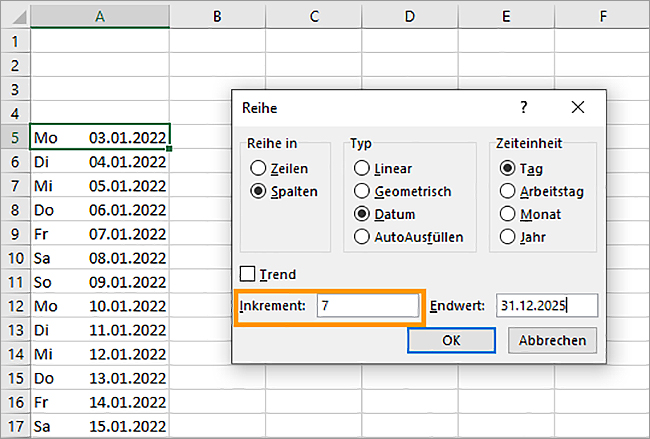The width and height of the screenshot is (650, 439).
Task: Click the help question mark icon in the Reihe dialog
Action: click(x=524, y=106)
